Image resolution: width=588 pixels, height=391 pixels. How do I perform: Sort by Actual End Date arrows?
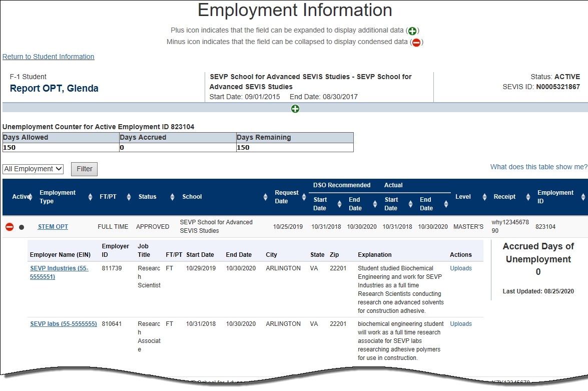coord(446,204)
